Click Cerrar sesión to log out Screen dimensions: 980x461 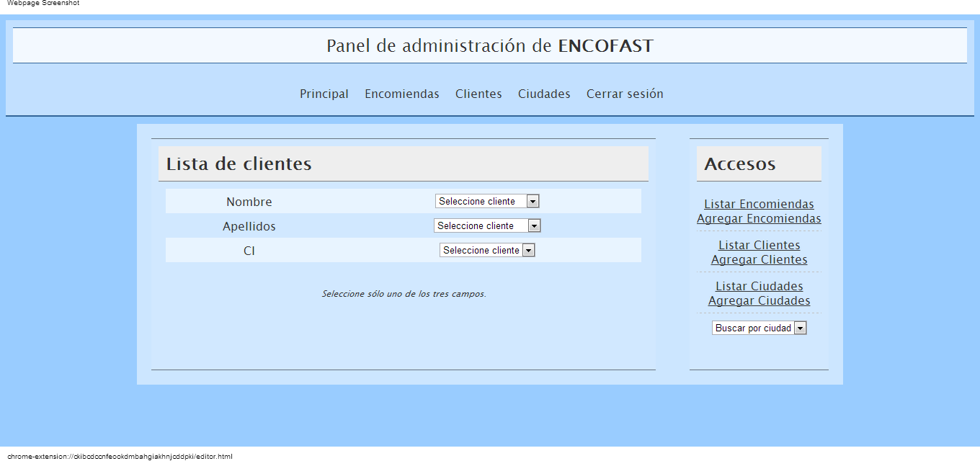[624, 94]
